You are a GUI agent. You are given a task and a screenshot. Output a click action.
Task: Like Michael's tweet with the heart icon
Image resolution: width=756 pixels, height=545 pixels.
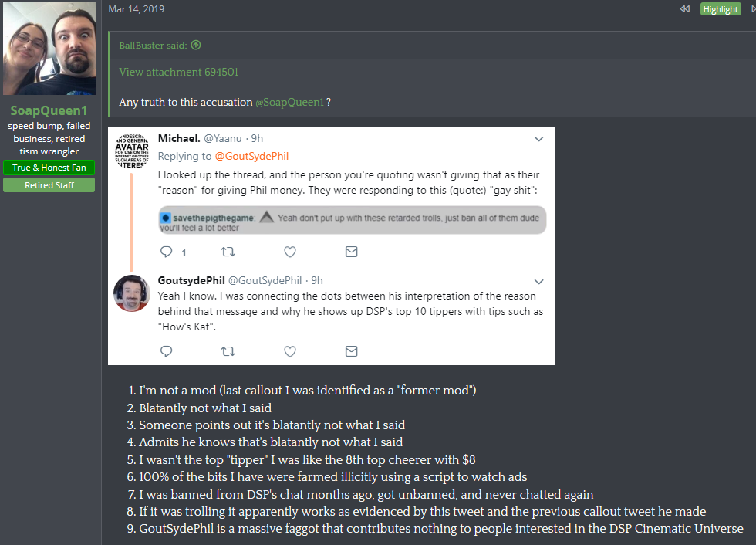point(290,252)
